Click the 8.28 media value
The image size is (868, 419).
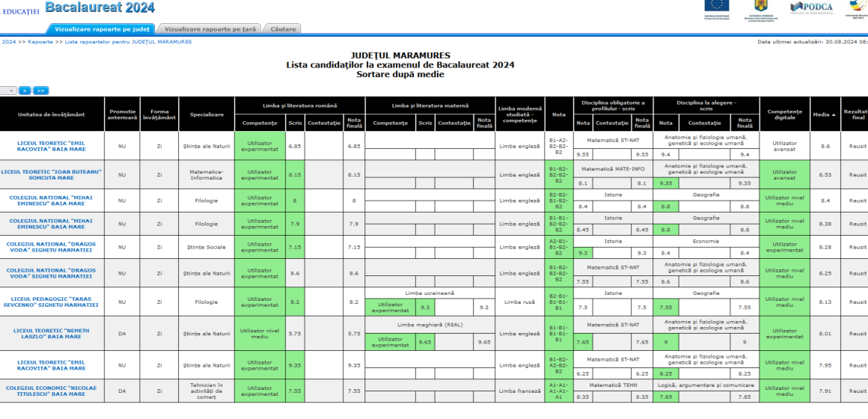point(825,247)
